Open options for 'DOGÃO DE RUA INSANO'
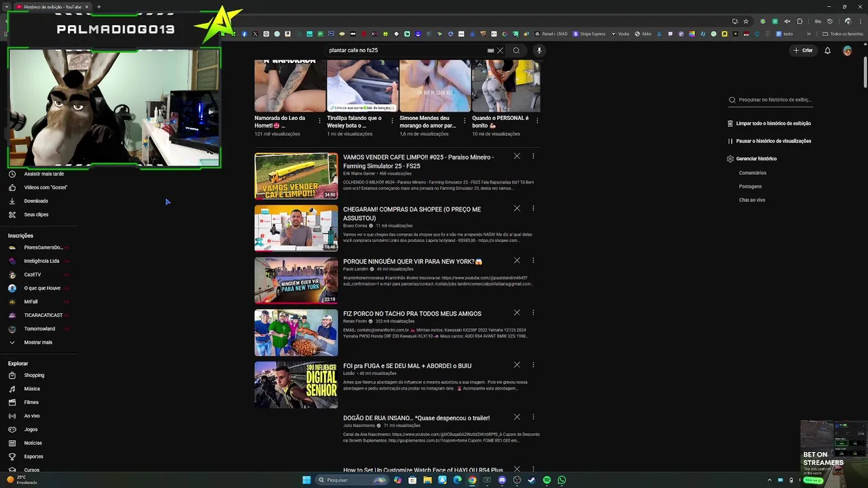This screenshot has height=488, width=868. 533,417
